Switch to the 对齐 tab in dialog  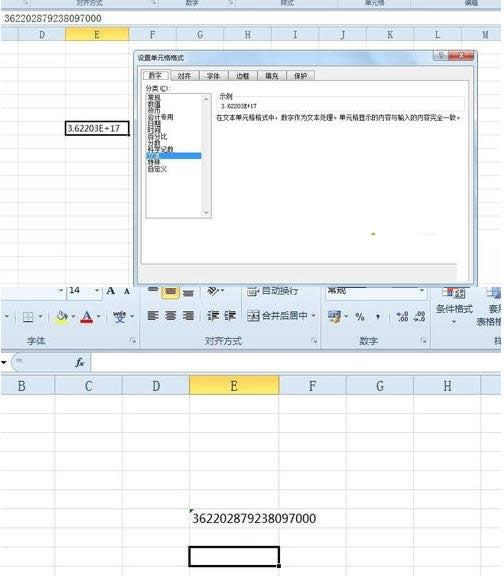[184, 76]
